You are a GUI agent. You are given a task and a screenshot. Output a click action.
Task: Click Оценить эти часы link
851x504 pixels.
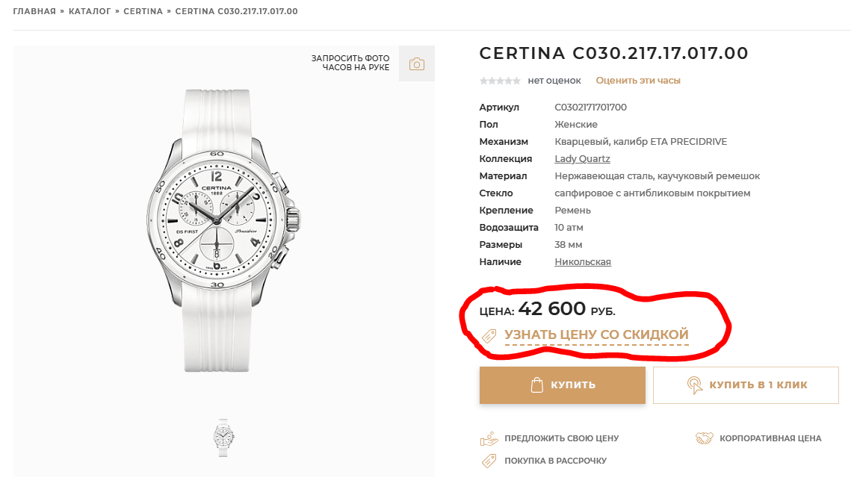click(638, 81)
